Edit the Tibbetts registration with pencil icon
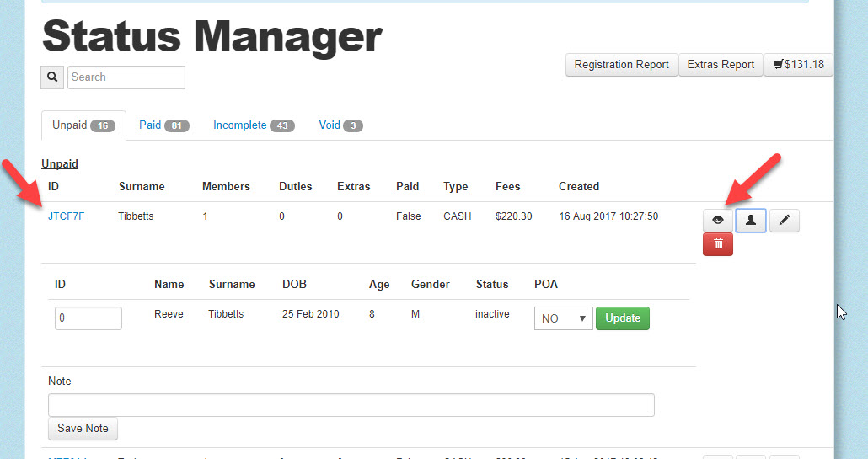The image size is (868, 459). (785, 220)
